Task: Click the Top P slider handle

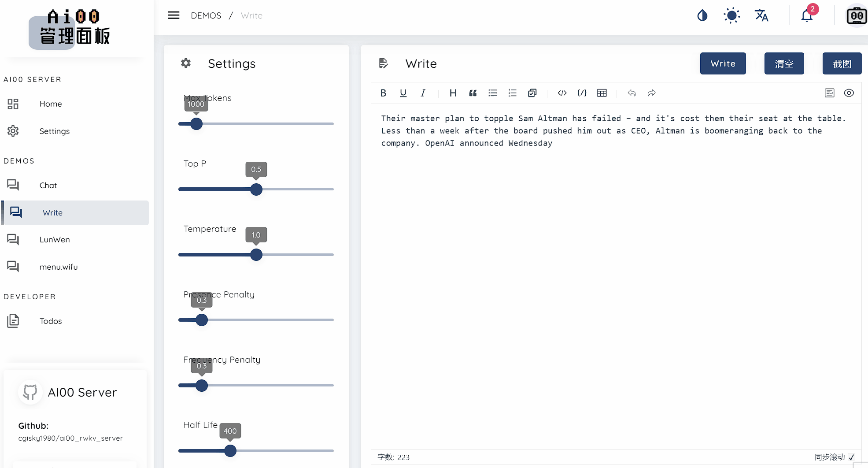Action: 256,189
